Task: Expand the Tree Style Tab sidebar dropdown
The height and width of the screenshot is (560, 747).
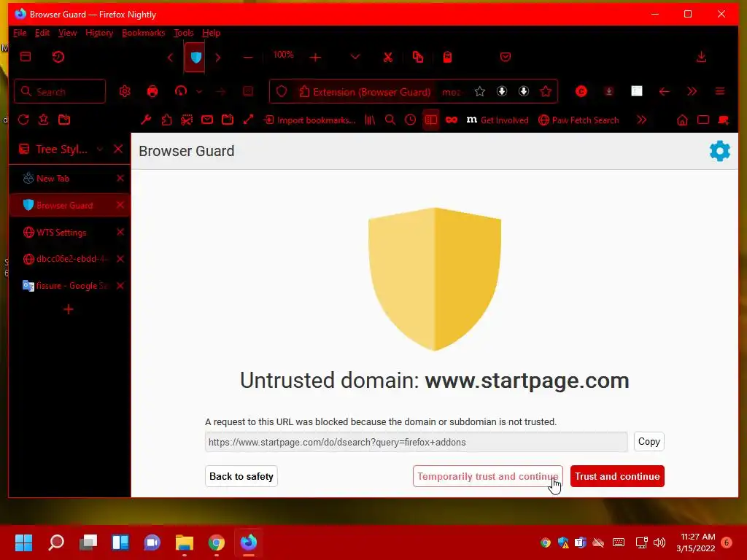Action: (x=99, y=149)
